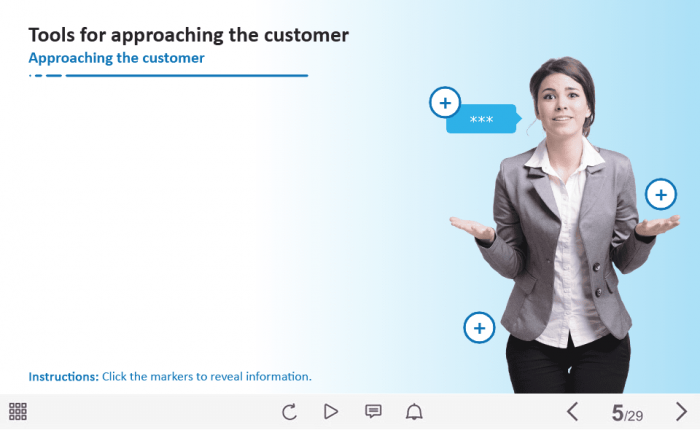Click 'Click the markers to reveal information' text

206,377
